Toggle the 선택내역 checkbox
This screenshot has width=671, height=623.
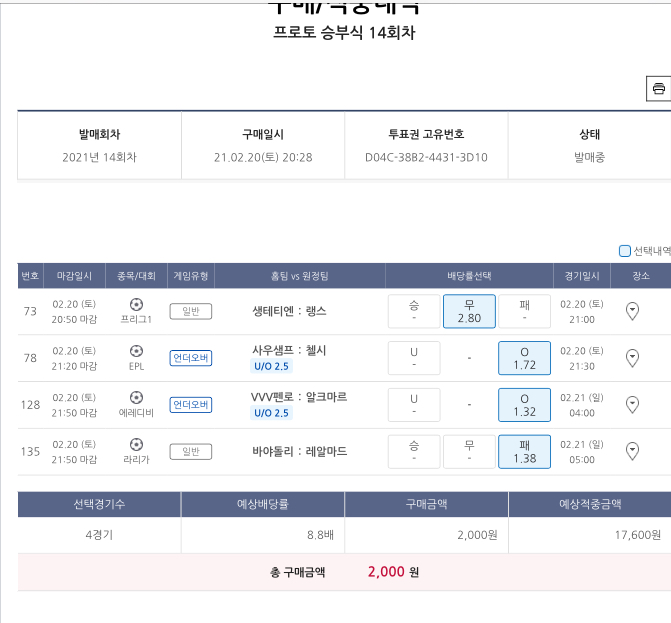tap(625, 251)
